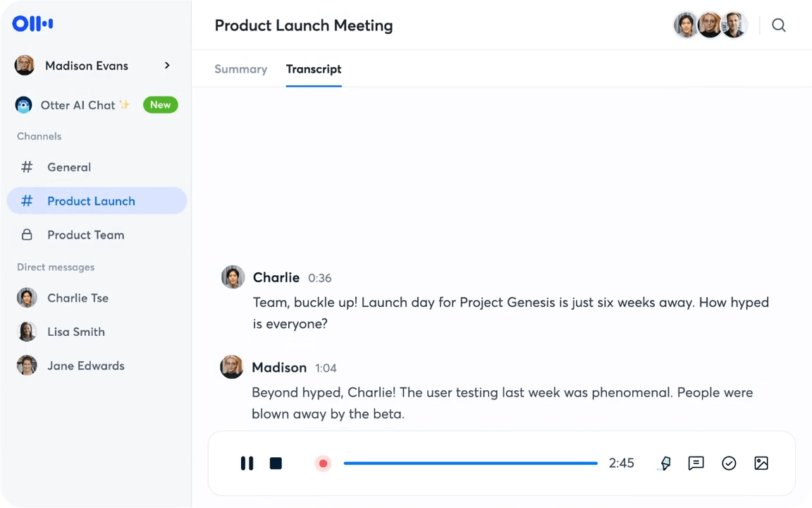The height and width of the screenshot is (508, 812).
Task: Stop the recording with square button
Action: [x=276, y=464]
